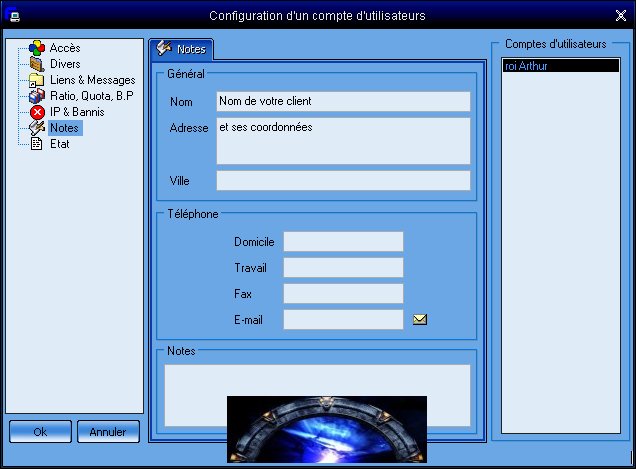Click the Stargate image thumbnail

(x=327, y=429)
